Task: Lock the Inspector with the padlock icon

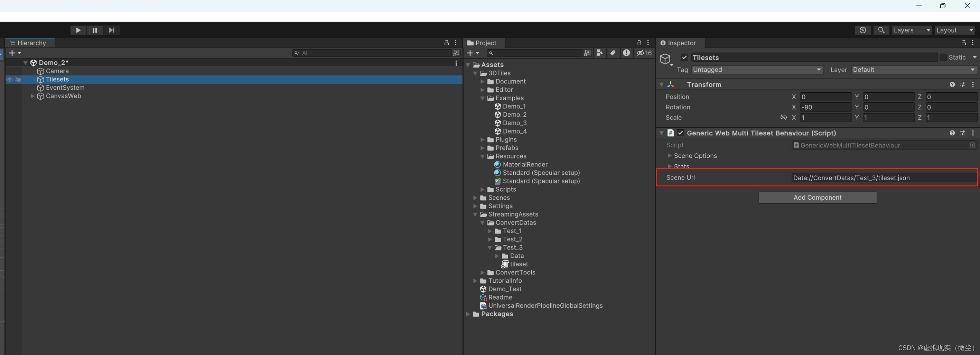Action: [x=964, y=43]
